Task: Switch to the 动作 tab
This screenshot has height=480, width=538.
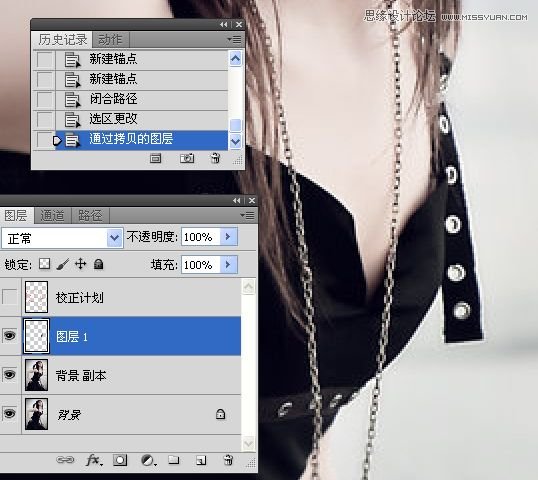Action: pos(110,40)
